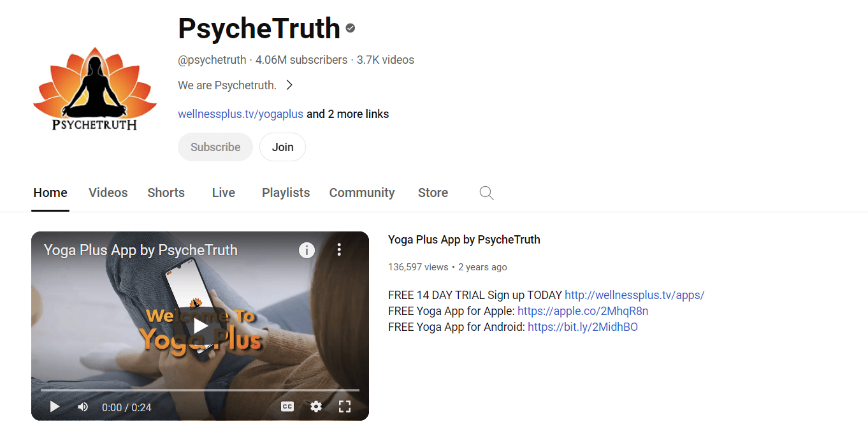Click the verified badge next to PsycheTruth
This screenshot has height=438, width=868.
350,28
